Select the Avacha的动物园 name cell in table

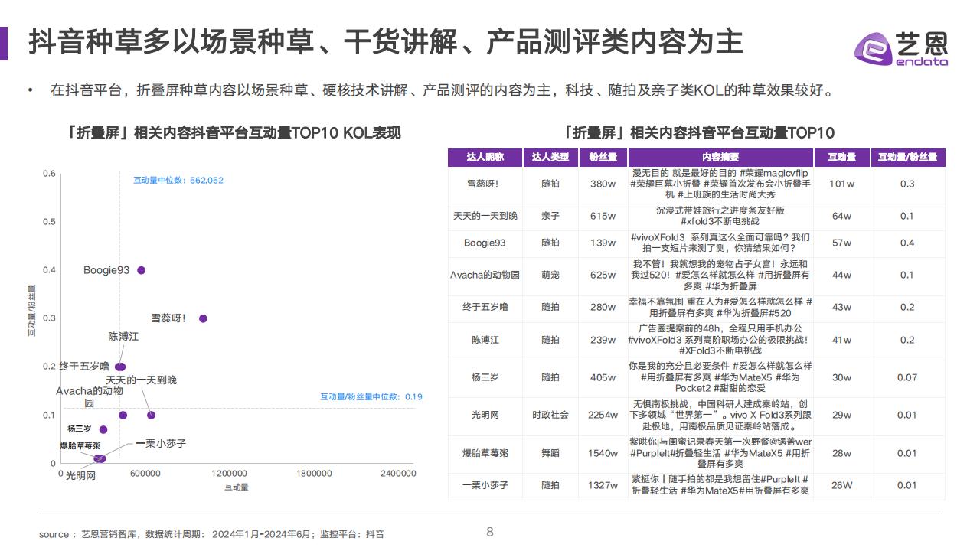tap(485, 275)
